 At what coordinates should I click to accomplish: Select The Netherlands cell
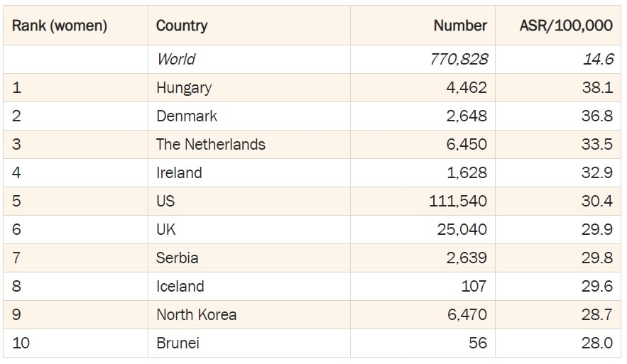(x=211, y=145)
